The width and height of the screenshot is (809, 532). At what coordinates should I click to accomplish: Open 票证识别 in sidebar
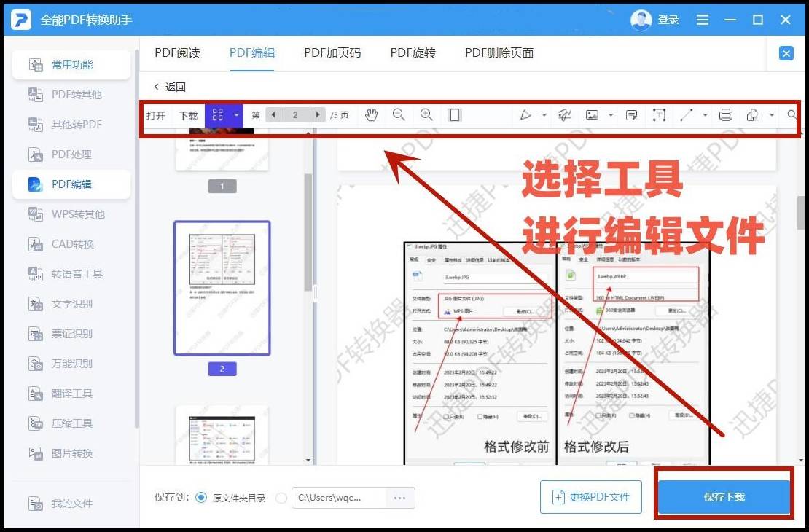(71, 334)
